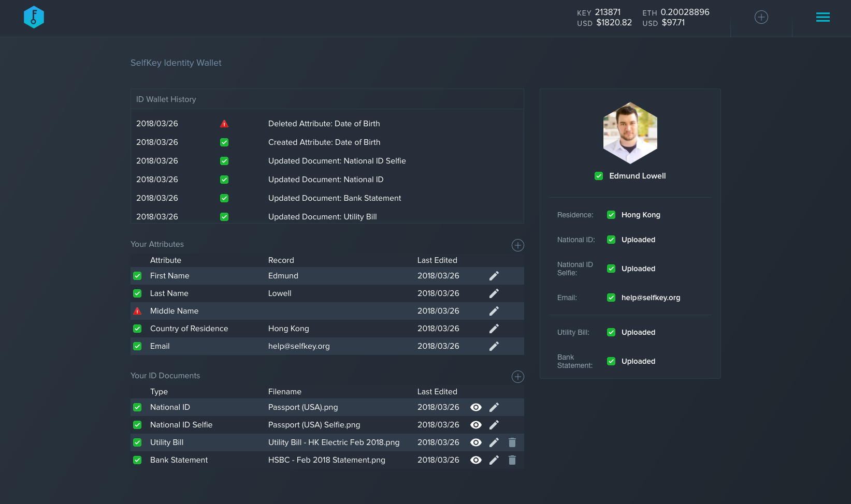
Task: Add a new ID document with plus icon
Action: click(x=518, y=377)
